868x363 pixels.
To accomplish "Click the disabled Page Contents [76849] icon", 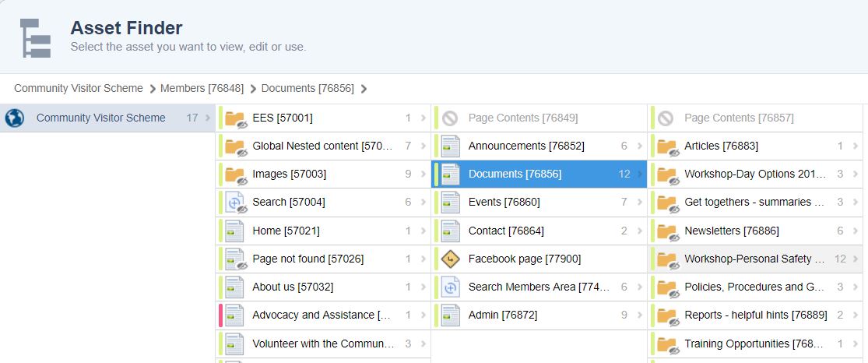I will (x=450, y=118).
